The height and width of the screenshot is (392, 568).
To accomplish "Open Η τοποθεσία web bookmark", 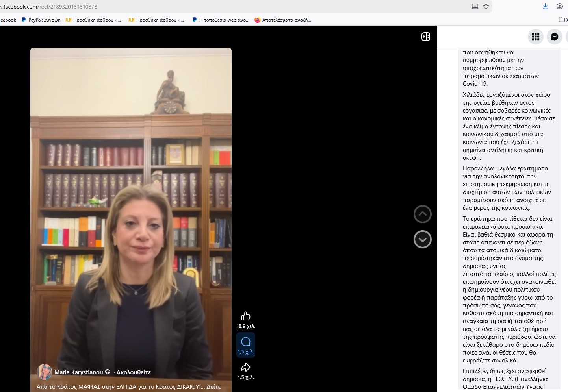I will (x=221, y=20).
